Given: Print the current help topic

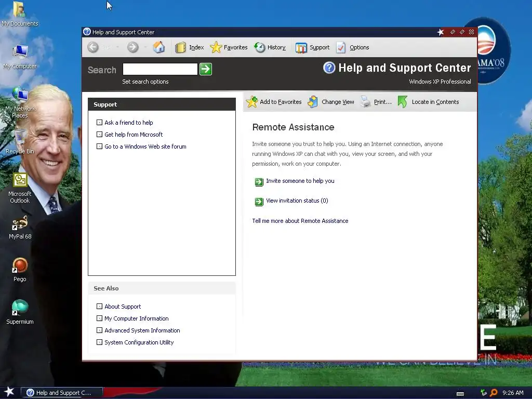Looking at the screenshot, I should (376, 102).
